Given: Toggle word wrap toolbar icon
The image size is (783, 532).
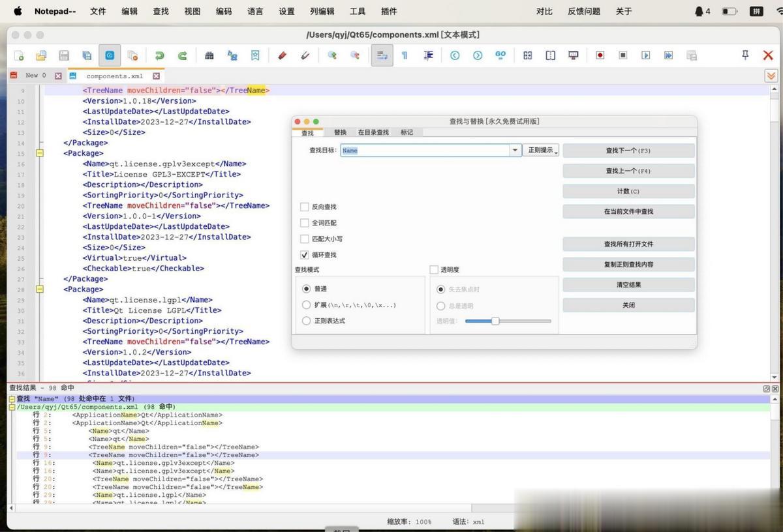Looking at the screenshot, I should pyautogui.click(x=382, y=55).
